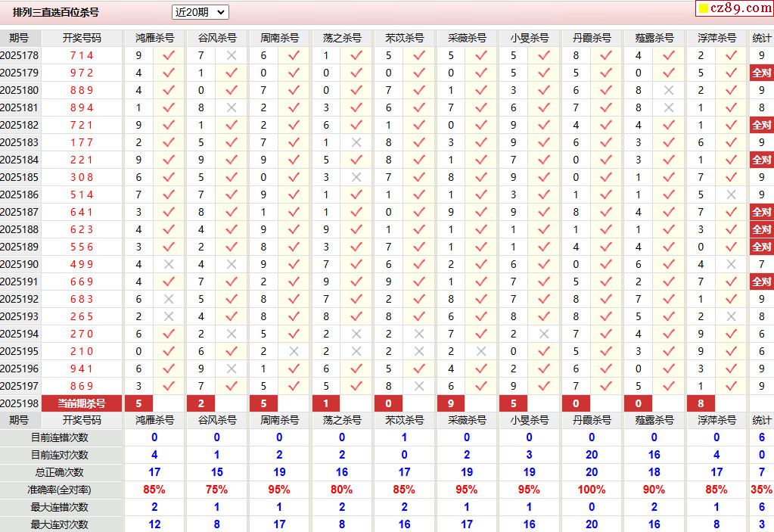Click the 排列三直选百位杀号 page title

coord(56,12)
